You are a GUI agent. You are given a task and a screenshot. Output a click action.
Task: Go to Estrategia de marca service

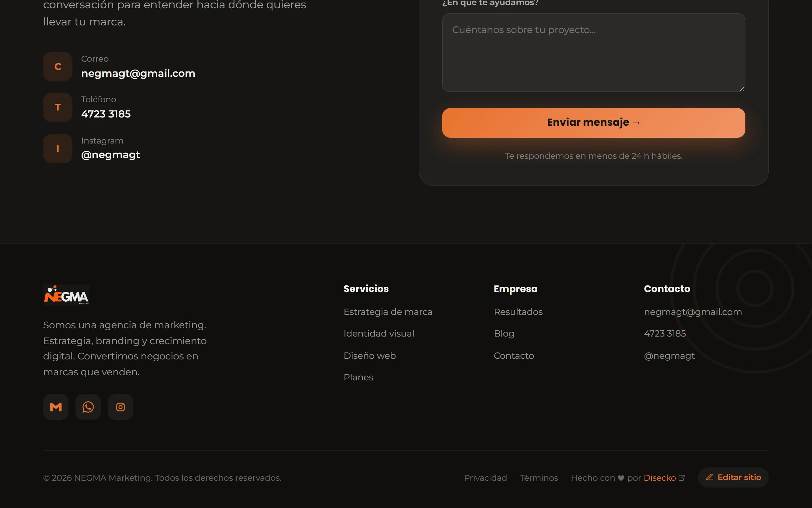[x=388, y=312]
